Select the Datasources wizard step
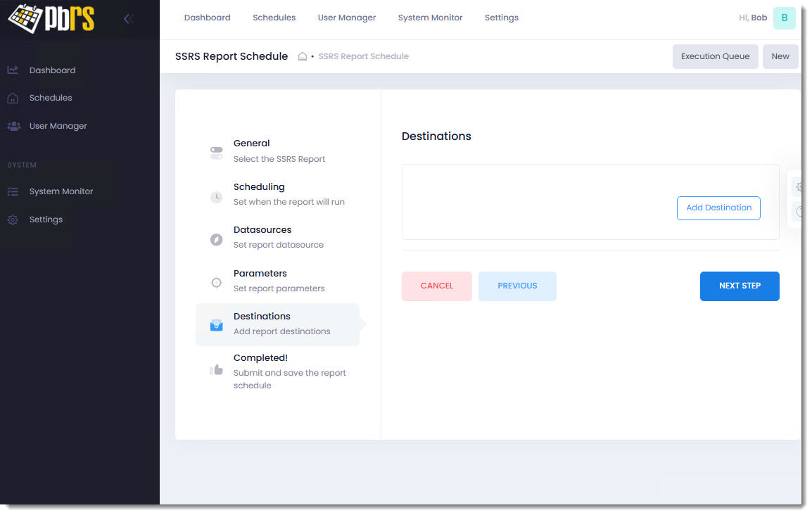 (262, 230)
